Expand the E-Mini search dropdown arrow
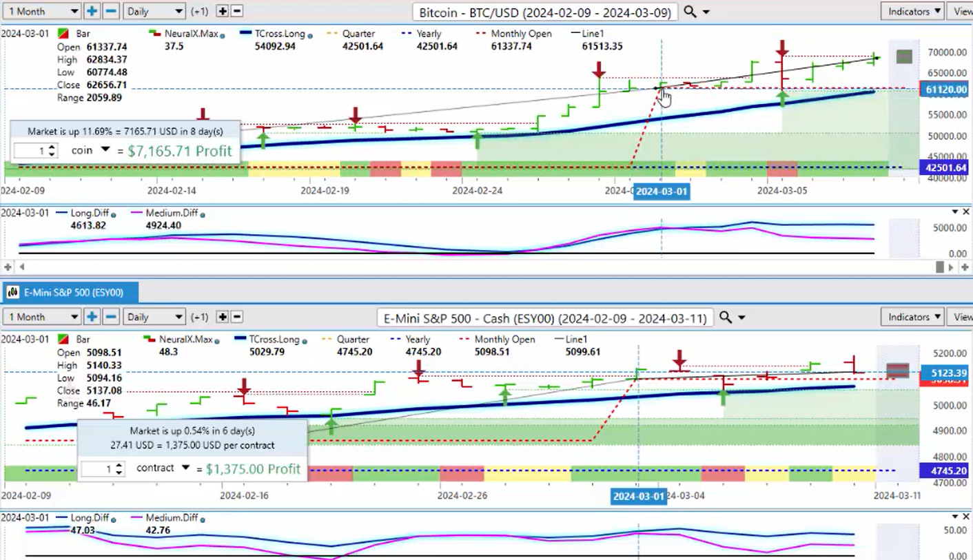The width and height of the screenshot is (973, 560). (x=741, y=318)
